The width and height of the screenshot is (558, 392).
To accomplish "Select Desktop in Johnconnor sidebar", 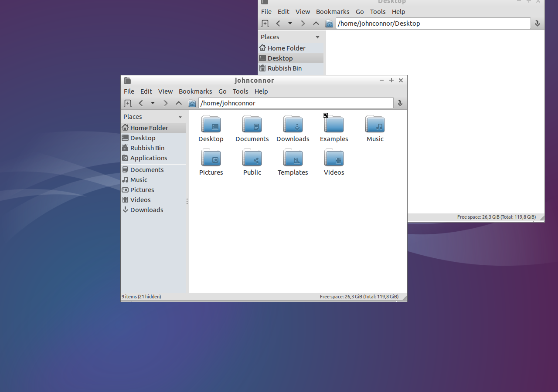I will coord(153,138).
